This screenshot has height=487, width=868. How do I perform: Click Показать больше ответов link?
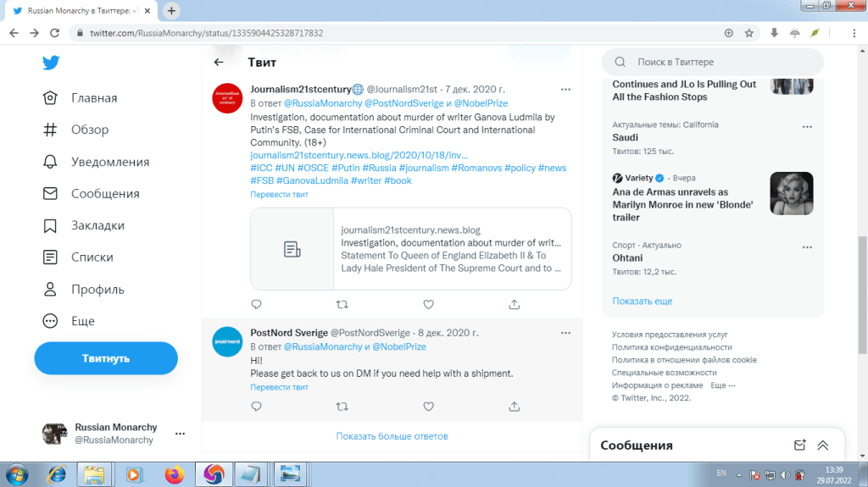392,436
